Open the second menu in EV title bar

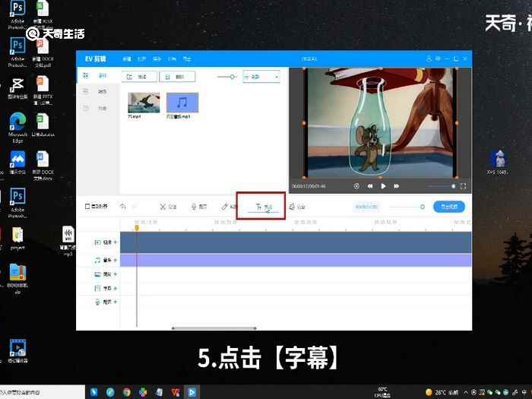[142, 59]
